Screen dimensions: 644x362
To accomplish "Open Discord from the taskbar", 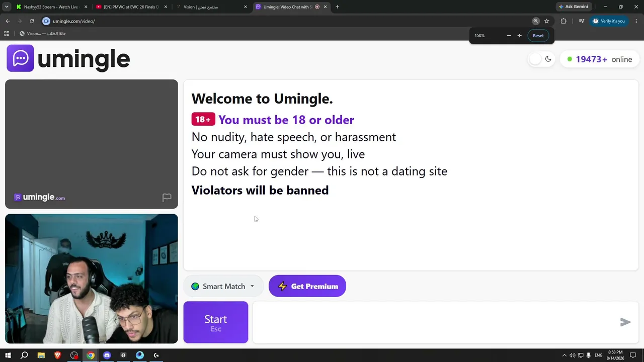I will (107, 355).
